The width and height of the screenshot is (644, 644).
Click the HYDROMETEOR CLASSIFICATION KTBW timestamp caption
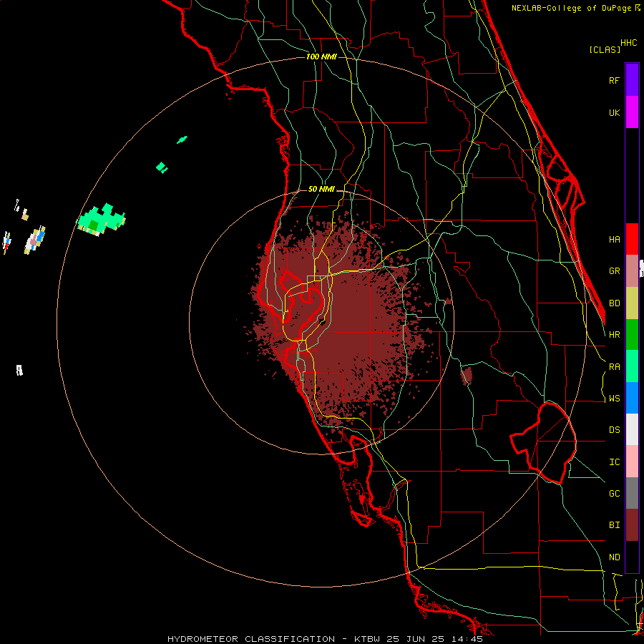325,639
